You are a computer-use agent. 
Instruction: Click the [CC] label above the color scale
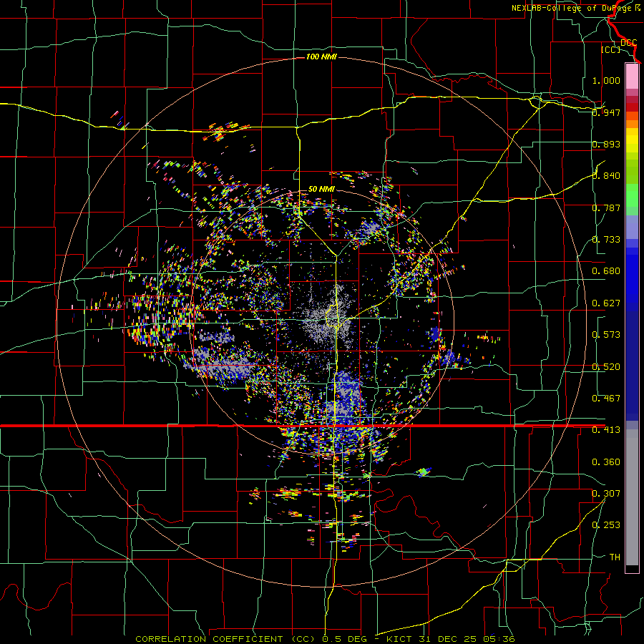[610, 49]
